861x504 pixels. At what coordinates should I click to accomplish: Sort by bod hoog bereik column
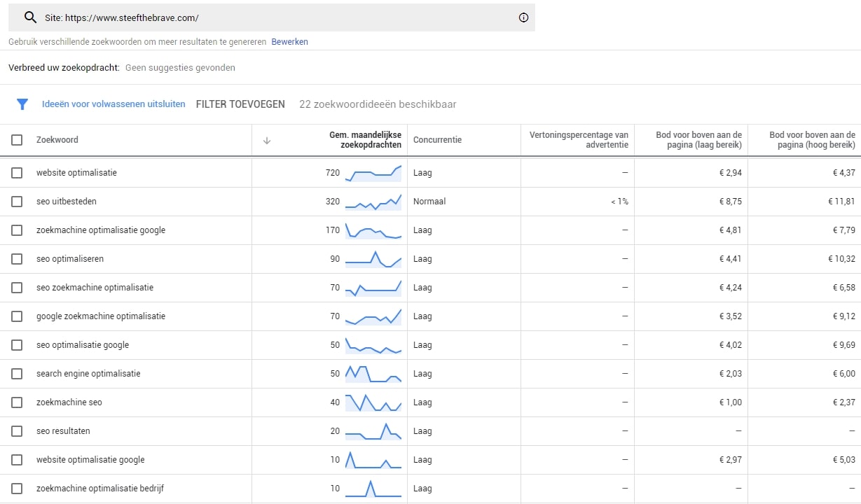pos(812,140)
